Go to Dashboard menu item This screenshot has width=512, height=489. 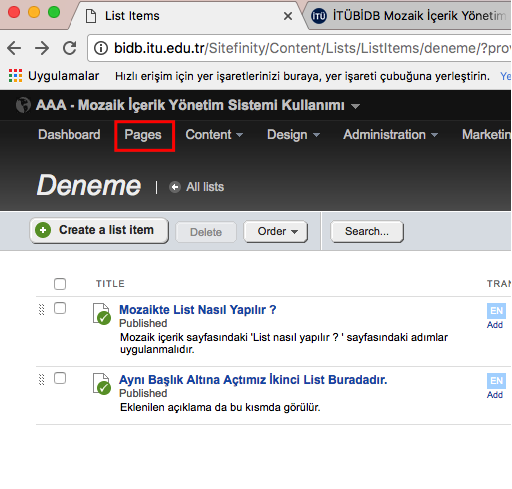click(x=69, y=135)
